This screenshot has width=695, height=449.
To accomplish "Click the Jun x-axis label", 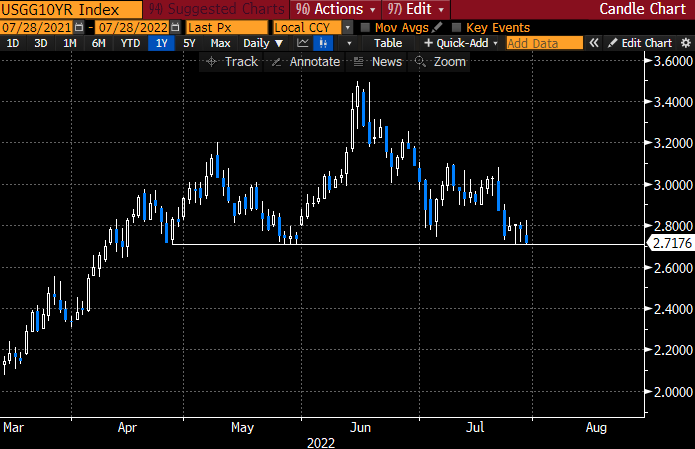I will [360, 428].
